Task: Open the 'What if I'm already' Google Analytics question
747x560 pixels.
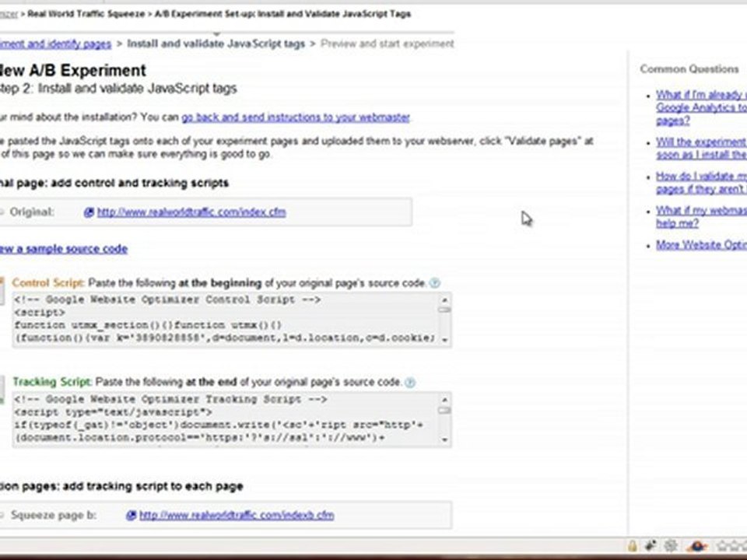Action: [701, 107]
